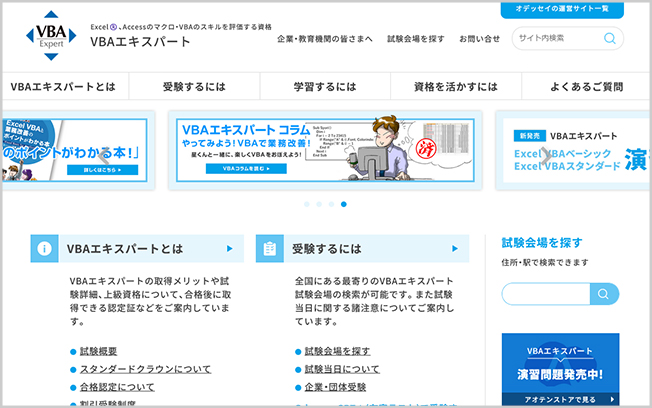
Task: Click VBAコラムを読む banner button
Action: click(x=246, y=168)
